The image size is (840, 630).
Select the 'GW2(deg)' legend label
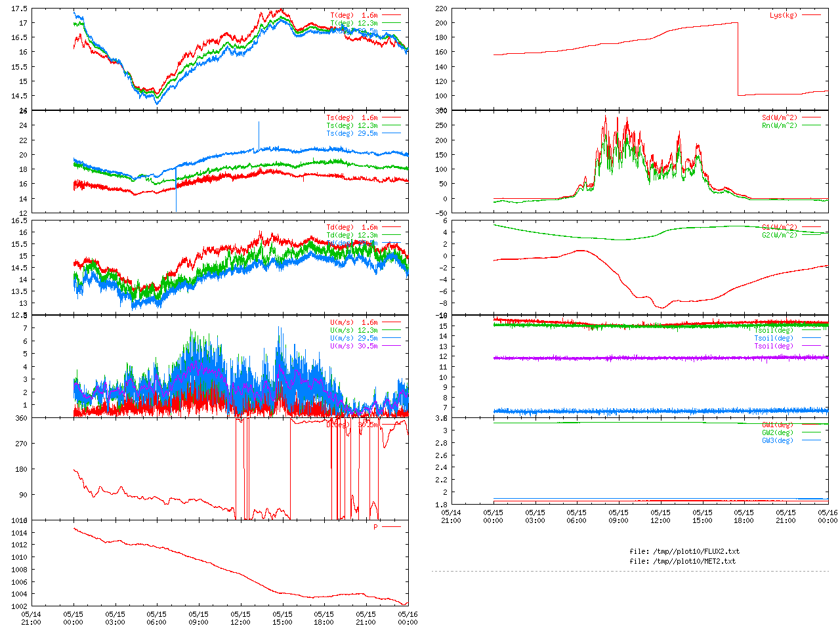click(778, 432)
